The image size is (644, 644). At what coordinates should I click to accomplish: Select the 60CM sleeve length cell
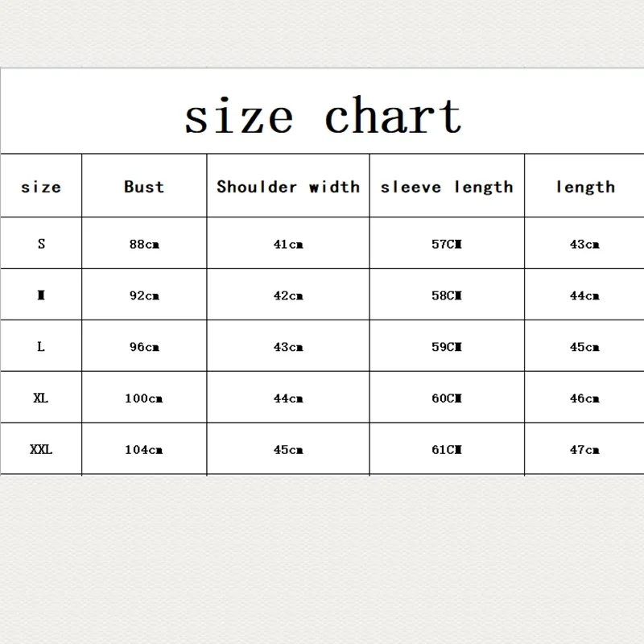[x=447, y=398]
